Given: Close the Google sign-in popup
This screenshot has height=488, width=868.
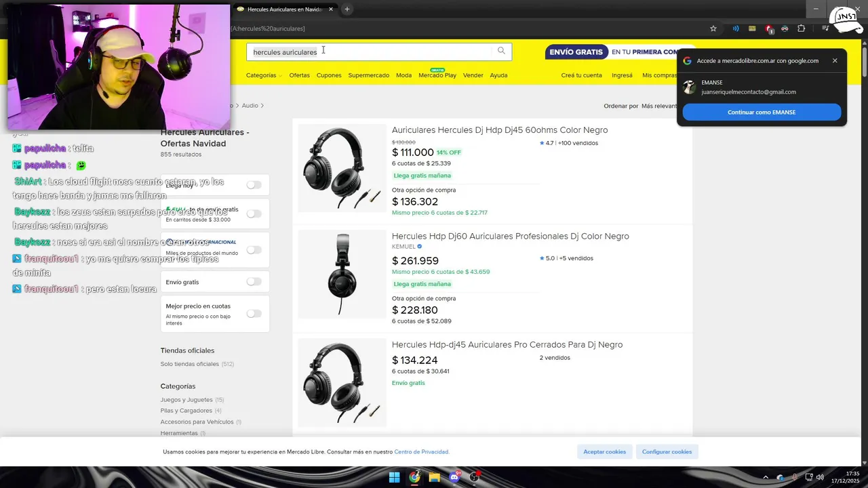Looking at the screenshot, I should pos(835,60).
